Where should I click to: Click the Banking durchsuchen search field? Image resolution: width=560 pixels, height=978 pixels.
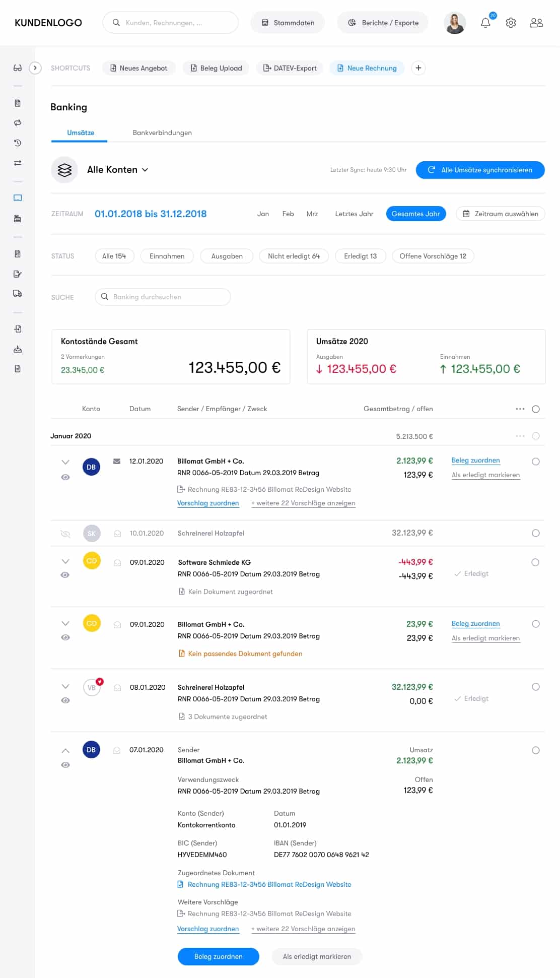[x=163, y=297]
